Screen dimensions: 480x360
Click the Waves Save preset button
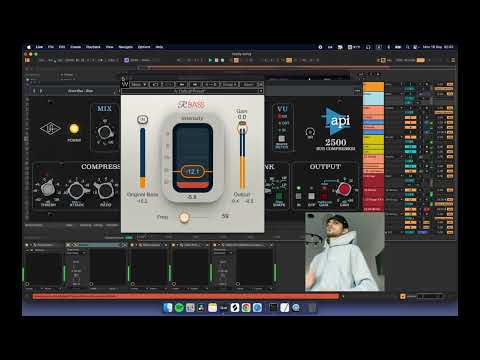[248, 85]
